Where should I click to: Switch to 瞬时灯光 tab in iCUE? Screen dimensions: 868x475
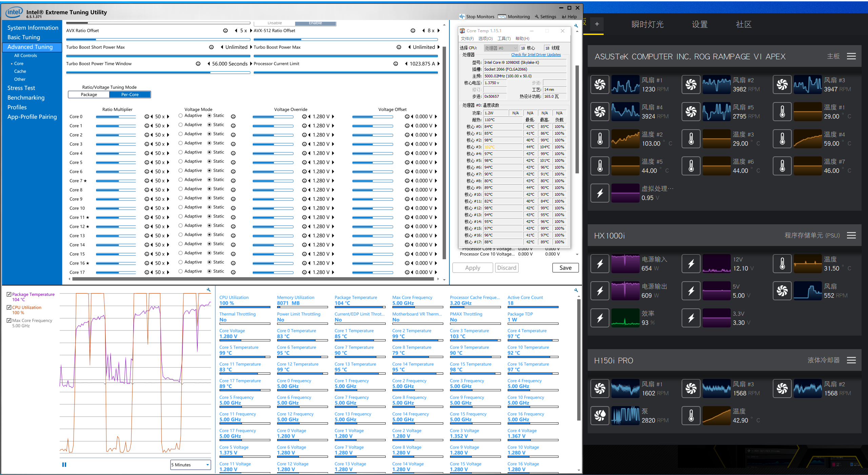point(647,24)
